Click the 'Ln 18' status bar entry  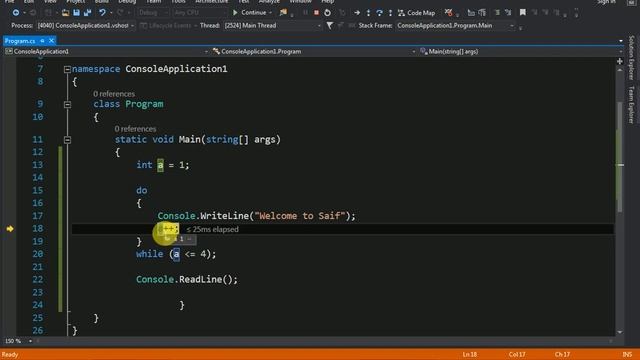tap(470, 355)
